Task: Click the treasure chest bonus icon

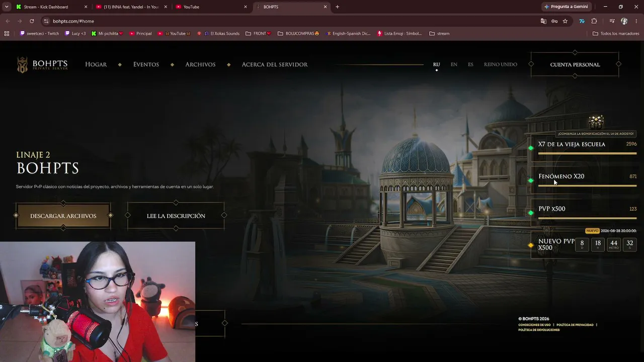Action: pos(596,122)
